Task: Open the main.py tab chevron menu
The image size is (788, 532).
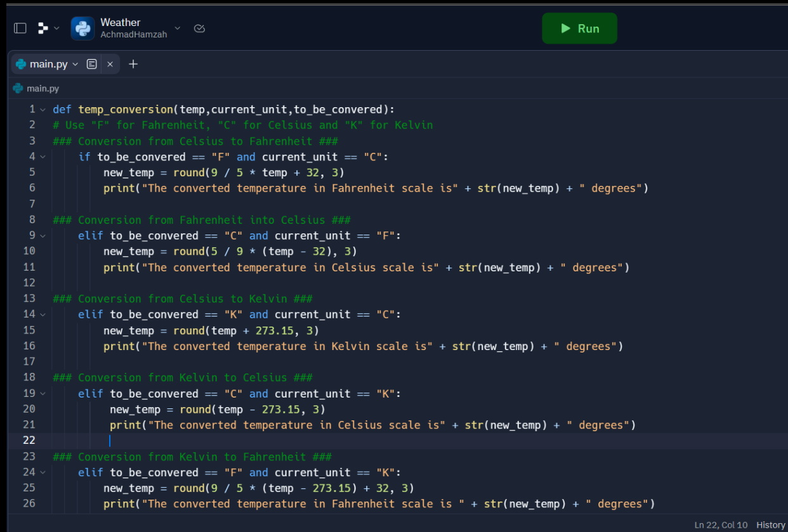Action: 76,64
